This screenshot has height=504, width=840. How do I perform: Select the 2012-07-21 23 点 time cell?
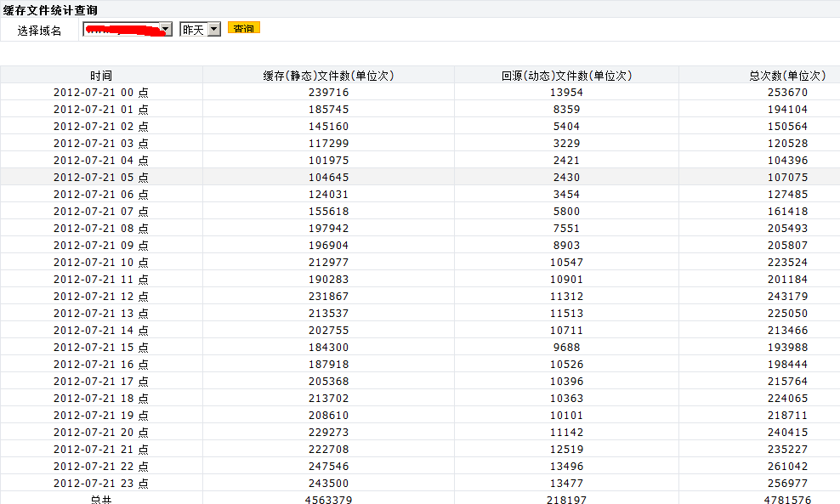coord(101,484)
